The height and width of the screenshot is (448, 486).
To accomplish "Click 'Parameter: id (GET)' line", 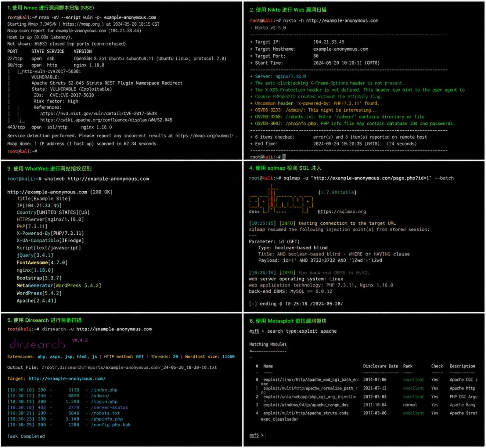I will point(274,242).
